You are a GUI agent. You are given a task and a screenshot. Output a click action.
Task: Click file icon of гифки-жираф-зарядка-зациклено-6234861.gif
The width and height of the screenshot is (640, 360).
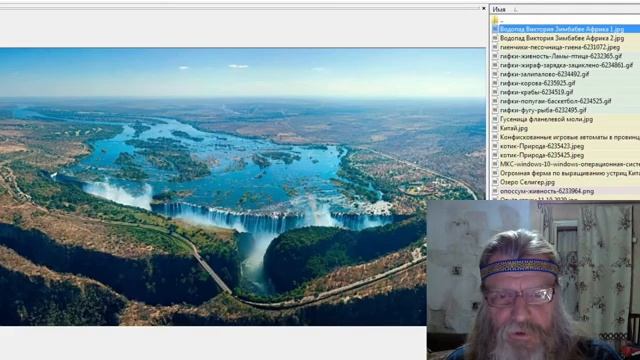495,65
